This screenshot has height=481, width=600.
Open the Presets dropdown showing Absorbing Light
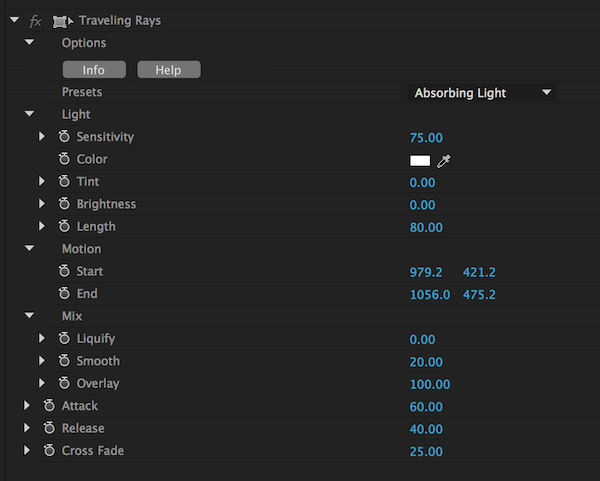pyautogui.click(x=483, y=93)
